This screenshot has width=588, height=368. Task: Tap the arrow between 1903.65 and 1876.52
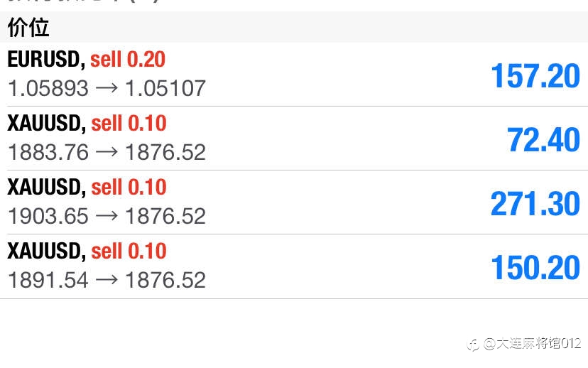[107, 216]
